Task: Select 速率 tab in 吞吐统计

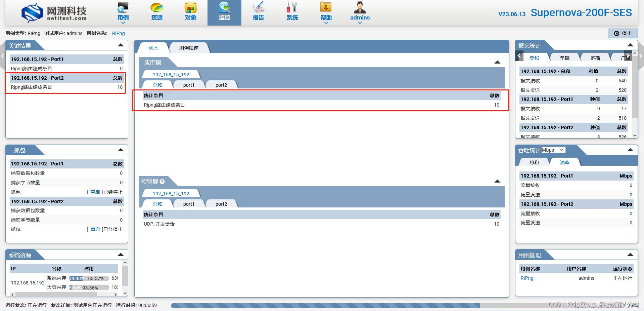Action: [565, 162]
